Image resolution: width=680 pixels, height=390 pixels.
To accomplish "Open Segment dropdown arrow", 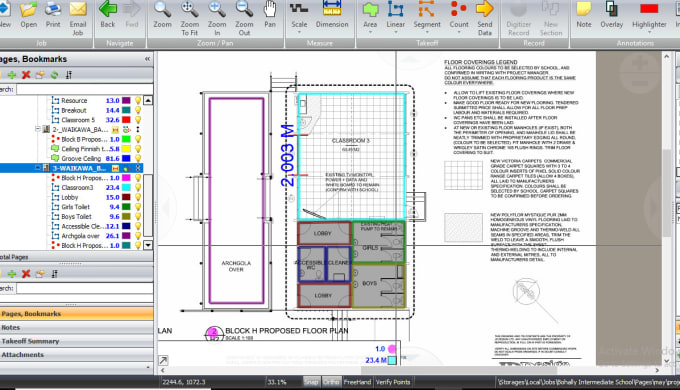I will click(x=427, y=33).
